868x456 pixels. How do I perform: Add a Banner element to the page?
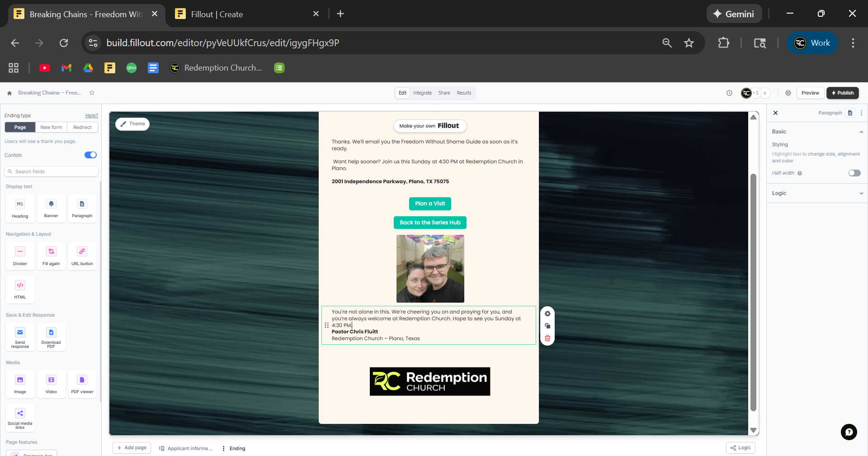click(x=51, y=208)
